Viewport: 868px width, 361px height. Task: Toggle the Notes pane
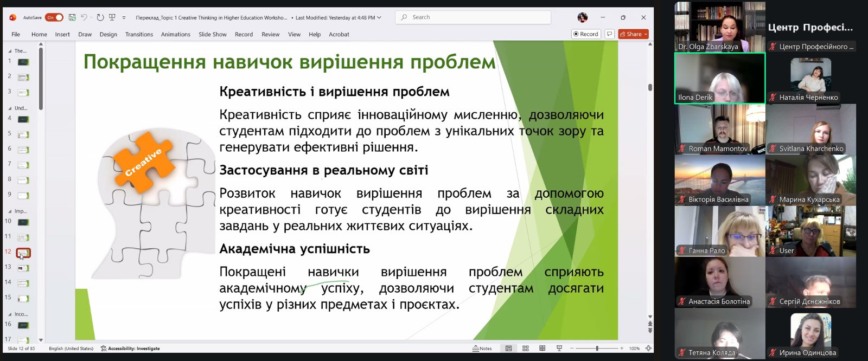[x=482, y=349]
